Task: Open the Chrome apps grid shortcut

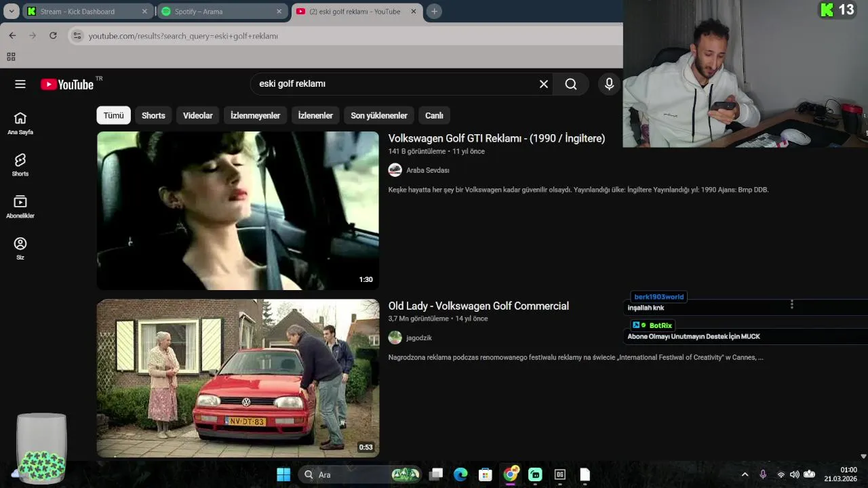Action: click(x=11, y=57)
